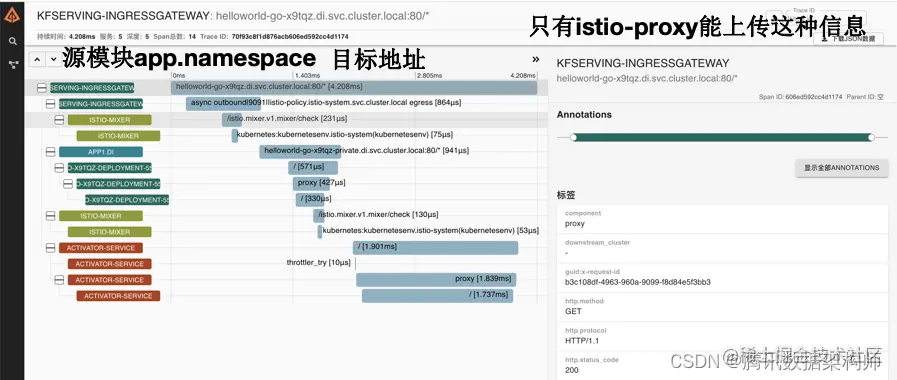Click the 标签 section heading
The width and height of the screenshot is (897, 380).
566,195
